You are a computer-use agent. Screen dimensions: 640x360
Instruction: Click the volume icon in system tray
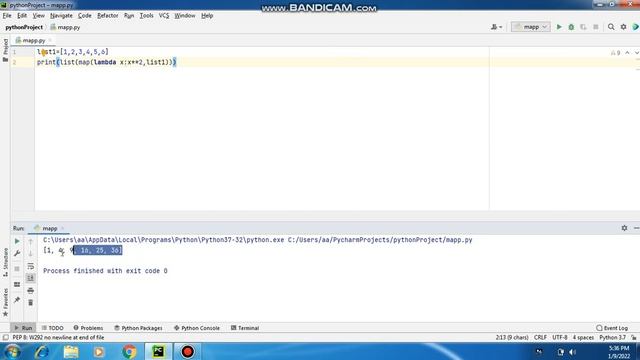pos(573,352)
